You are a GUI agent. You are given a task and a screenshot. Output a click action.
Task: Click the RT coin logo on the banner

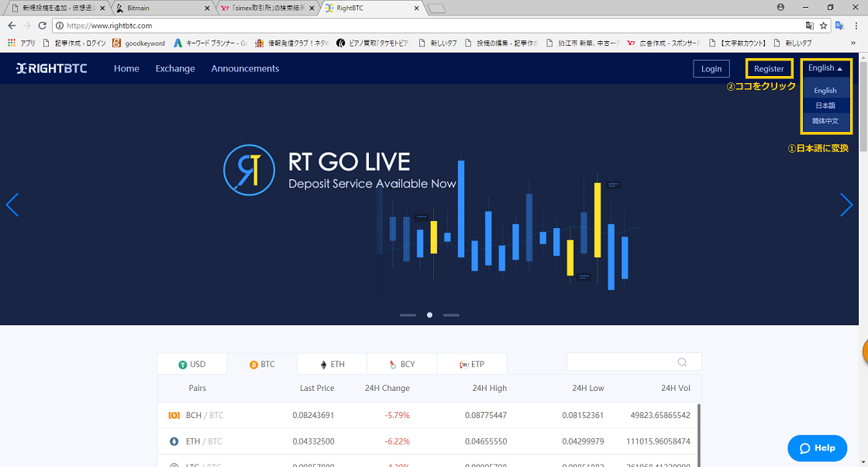[249, 170]
